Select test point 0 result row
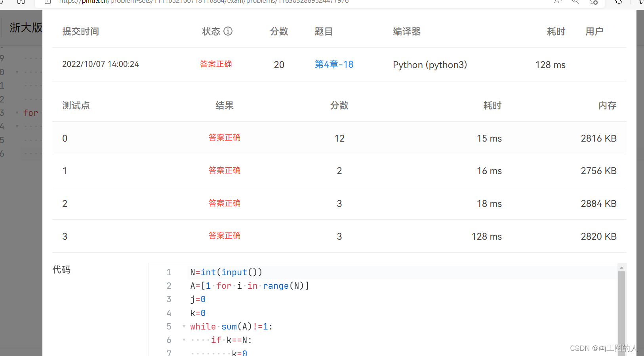The width and height of the screenshot is (644, 356). (339, 138)
